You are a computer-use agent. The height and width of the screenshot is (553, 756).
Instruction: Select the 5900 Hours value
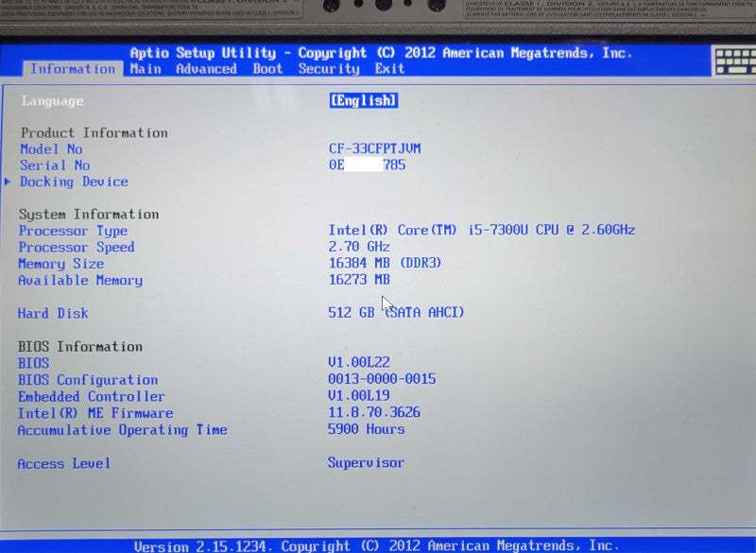click(367, 429)
